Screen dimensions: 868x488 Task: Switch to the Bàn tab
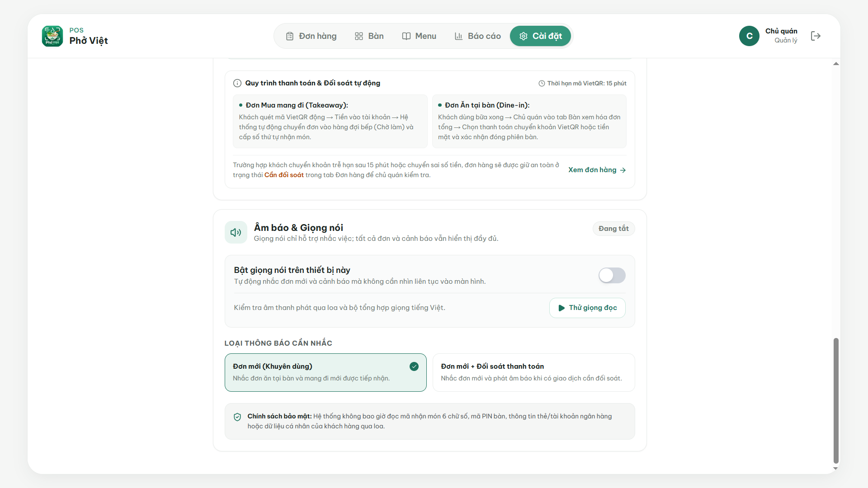[x=369, y=36]
